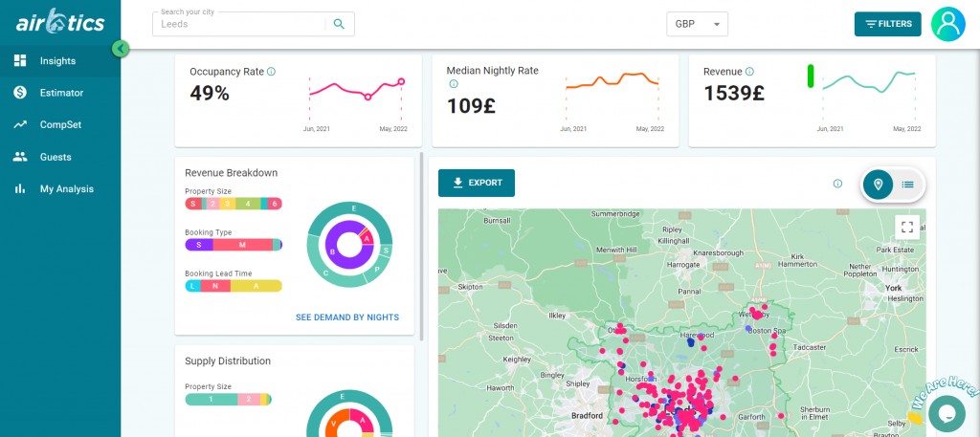Click the 109£ nightly rate value

pyautogui.click(x=471, y=105)
